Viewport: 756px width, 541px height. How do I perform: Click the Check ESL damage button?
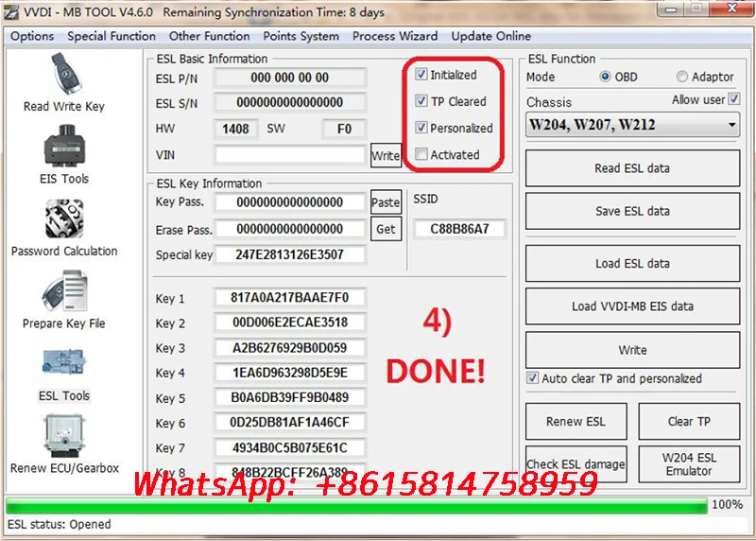tap(576, 464)
